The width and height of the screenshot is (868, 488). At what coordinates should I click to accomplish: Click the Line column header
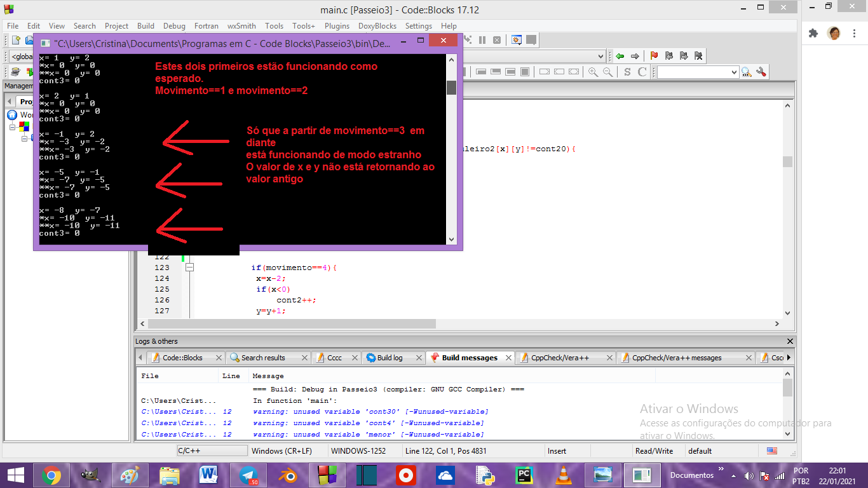click(231, 376)
